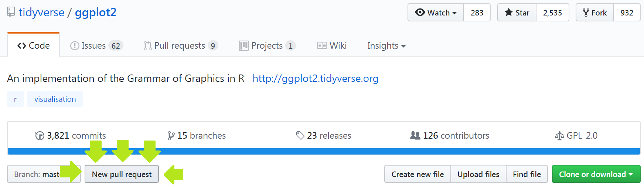
Task: Select the visualisation topic tag
Action: pos(55,99)
